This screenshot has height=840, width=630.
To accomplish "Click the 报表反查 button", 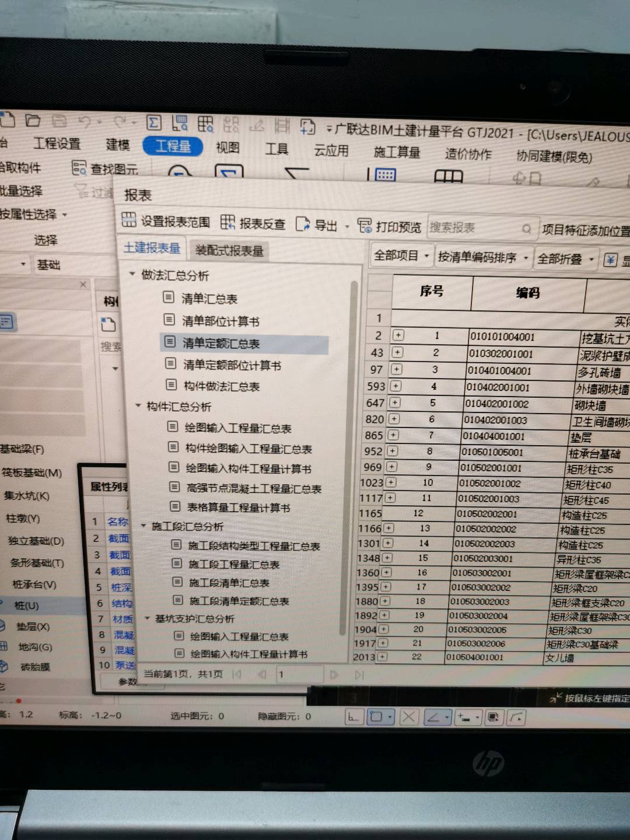I will 253,223.
